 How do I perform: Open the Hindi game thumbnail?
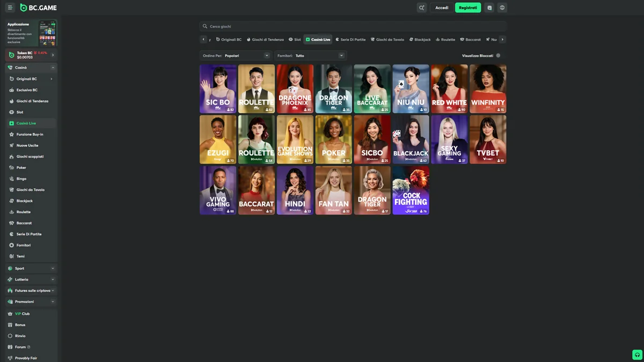295,190
